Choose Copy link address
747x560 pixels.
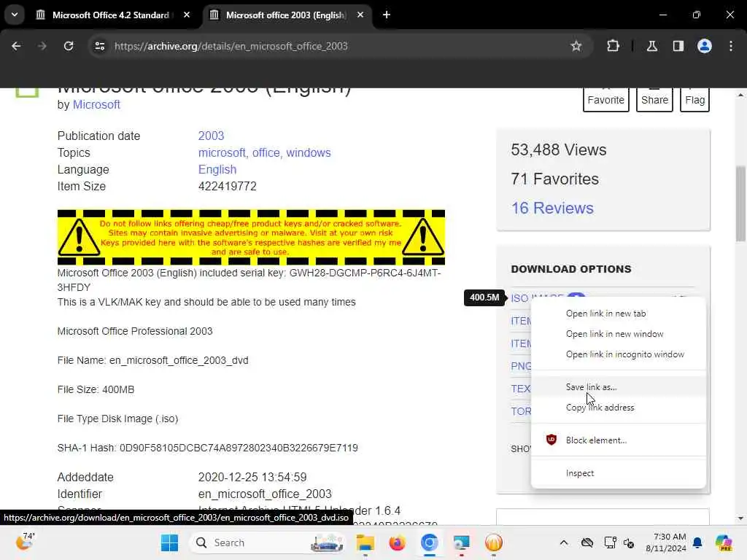pos(619,408)
